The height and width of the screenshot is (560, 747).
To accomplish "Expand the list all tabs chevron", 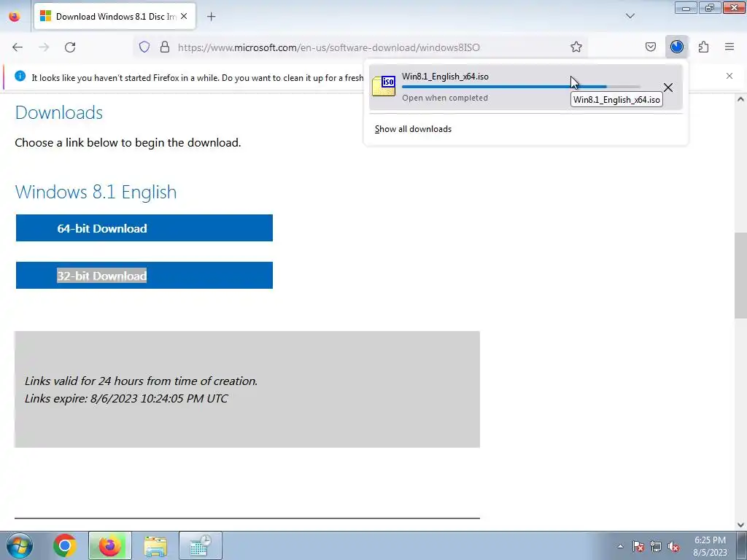I will [630, 16].
